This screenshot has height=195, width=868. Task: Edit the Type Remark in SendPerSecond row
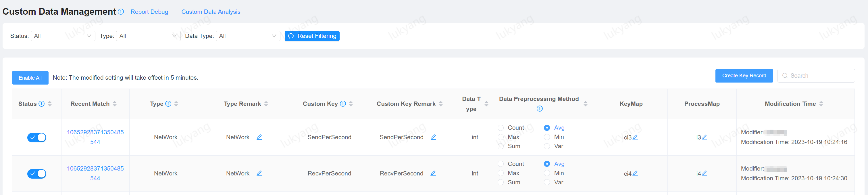[259, 137]
